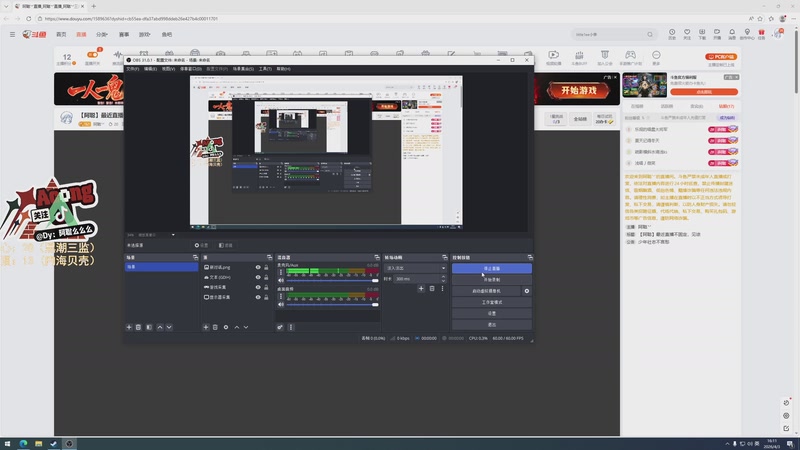The image size is (800, 450).
Task: Open OBS 停靠窗口(D) menu
Action: (191, 68)
